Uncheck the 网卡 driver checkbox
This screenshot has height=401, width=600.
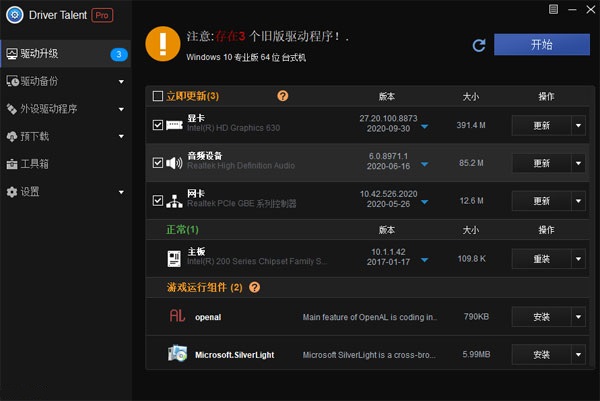pyautogui.click(x=158, y=200)
